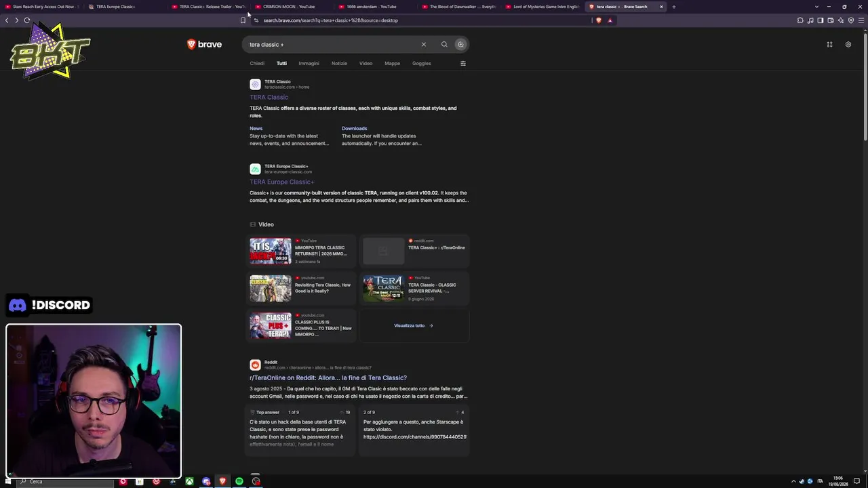
Task: Open the News sitelink under TERA Classic
Action: (256, 129)
